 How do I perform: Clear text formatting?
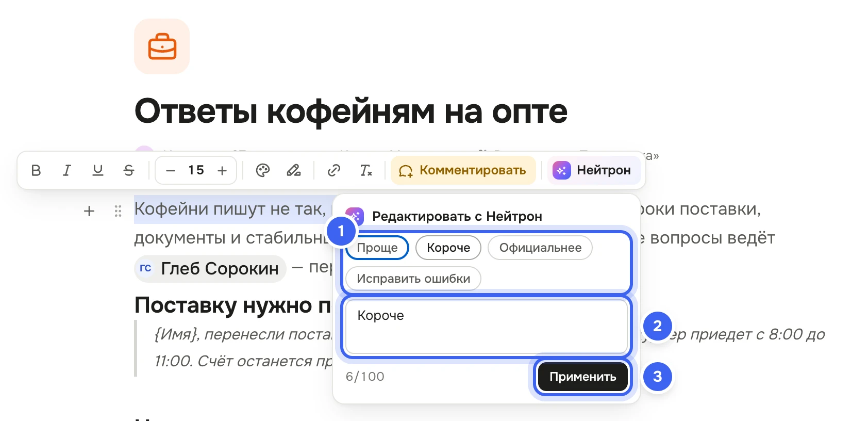[365, 170]
